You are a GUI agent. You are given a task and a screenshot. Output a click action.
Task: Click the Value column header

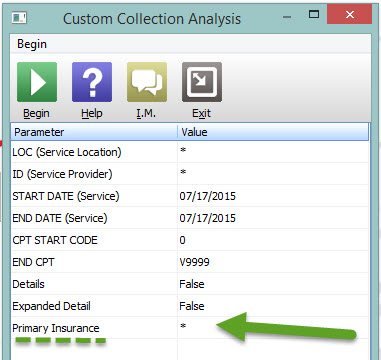coord(273,132)
